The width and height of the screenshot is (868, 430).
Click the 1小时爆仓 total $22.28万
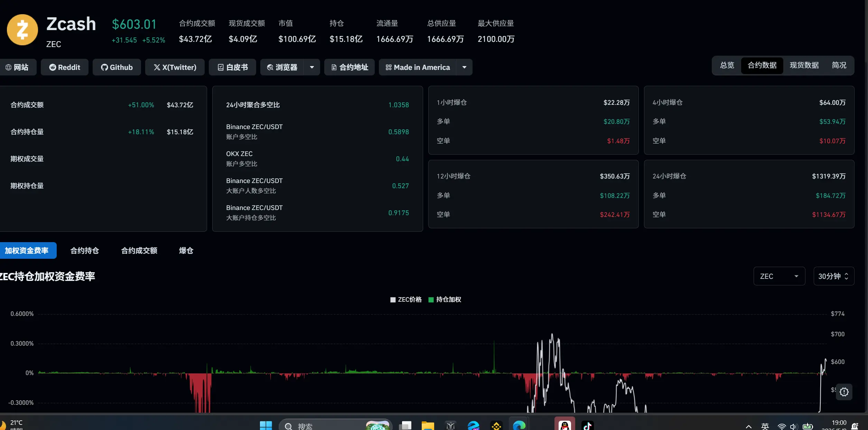pyautogui.click(x=617, y=102)
